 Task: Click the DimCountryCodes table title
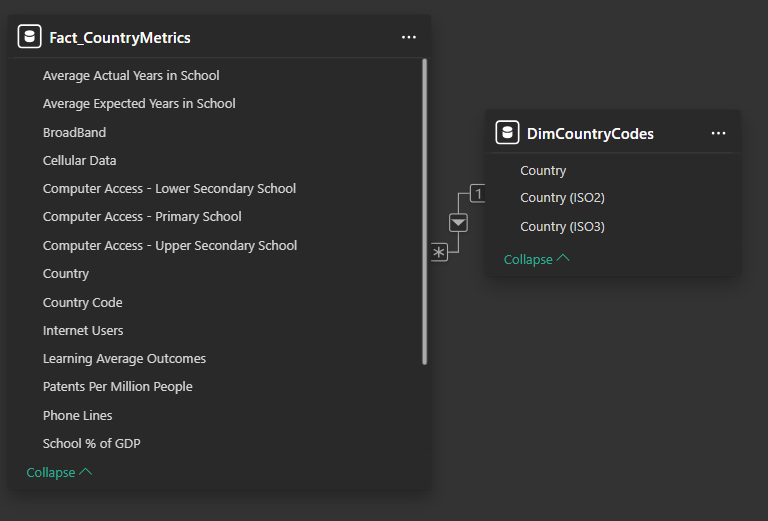[590, 133]
